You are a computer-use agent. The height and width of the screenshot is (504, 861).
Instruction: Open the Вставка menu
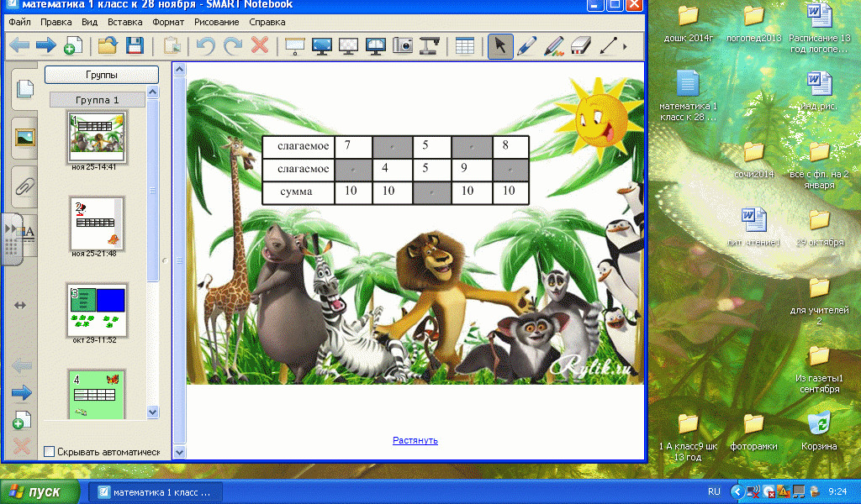click(124, 22)
